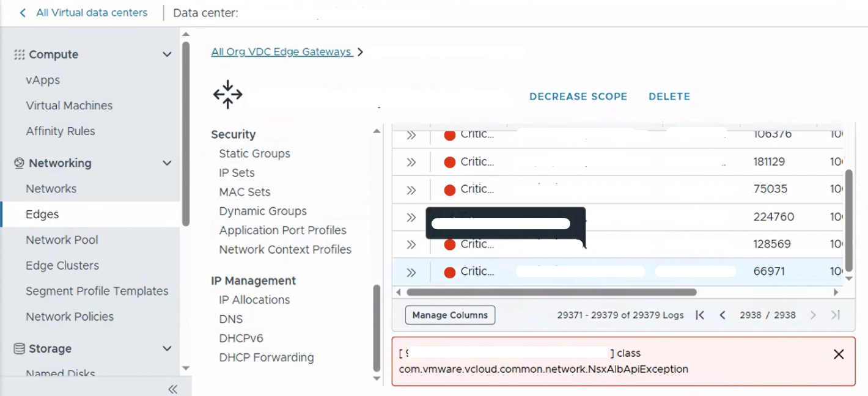Click the horizontal scrollbar of the logs table
Image resolution: width=868 pixels, height=396 pixels.
coord(551,293)
